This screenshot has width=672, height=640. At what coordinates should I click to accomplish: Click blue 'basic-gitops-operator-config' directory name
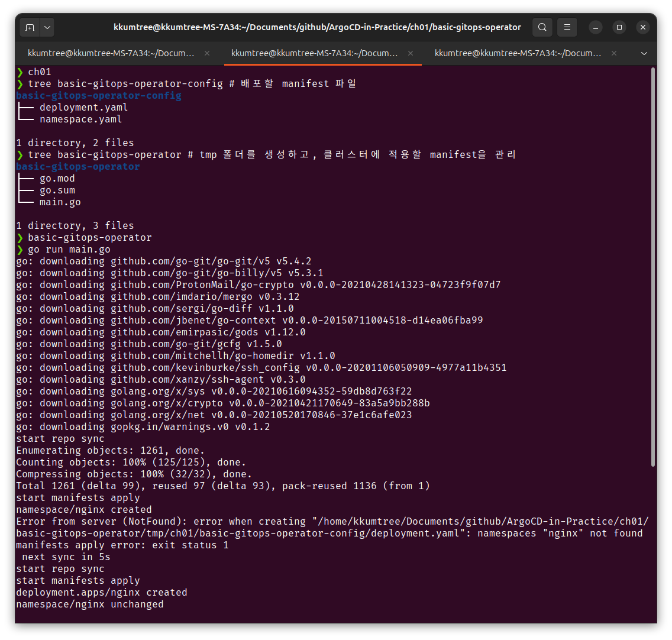99,96
